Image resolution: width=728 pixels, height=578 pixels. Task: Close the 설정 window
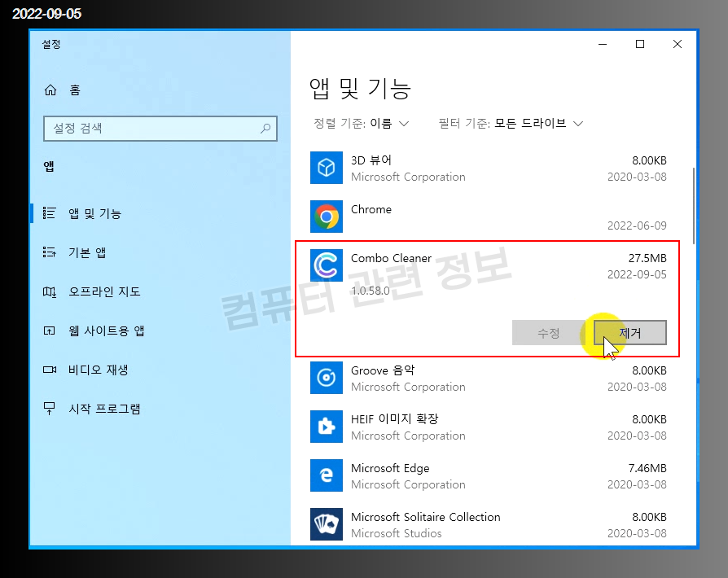tap(678, 44)
